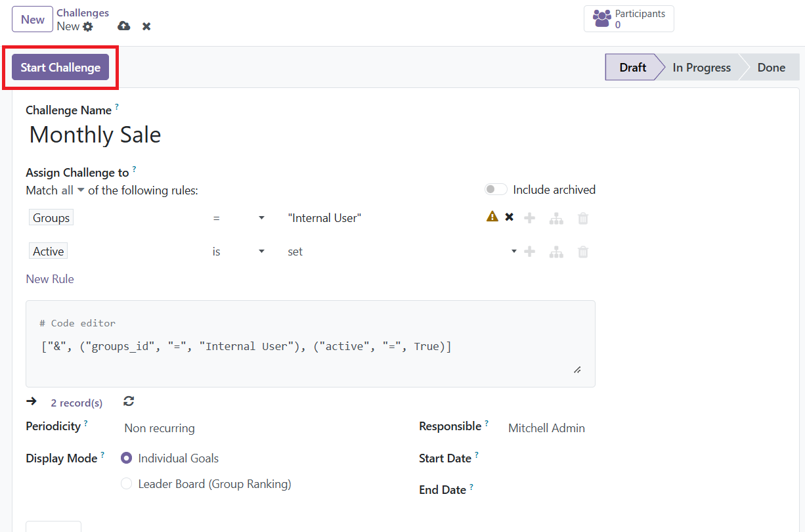805x532 pixels.
Task: Show the Start Date help tooltip
Action: (477, 454)
